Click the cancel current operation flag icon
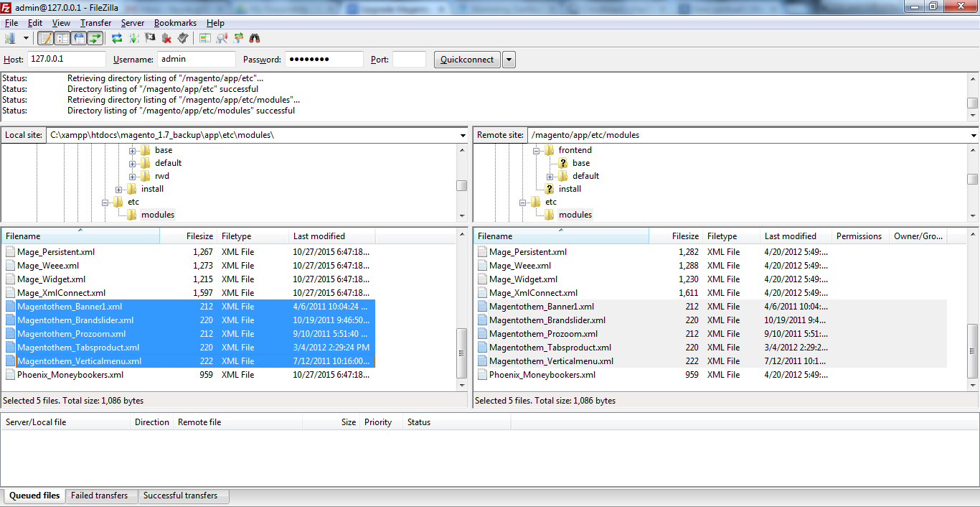 click(x=150, y=38)
